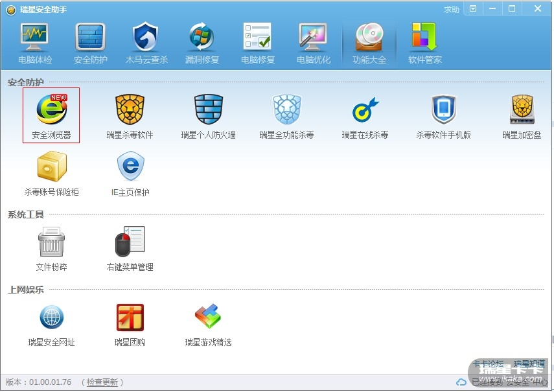Launch the 文件粉碎 shredder icon
Viewport: 554px width, 392px height.
pyautogui.click(x=52, y=242)
